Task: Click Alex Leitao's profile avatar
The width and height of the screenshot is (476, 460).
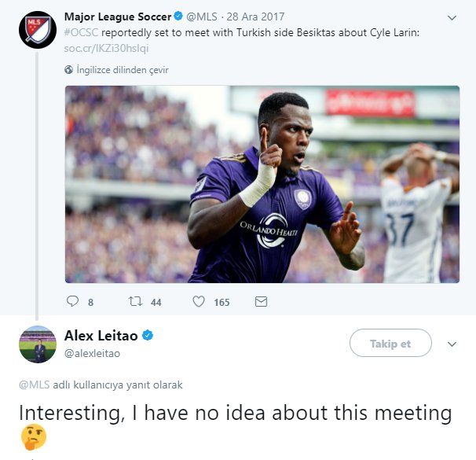Action: pyautogui.click(x=37, y=344)
